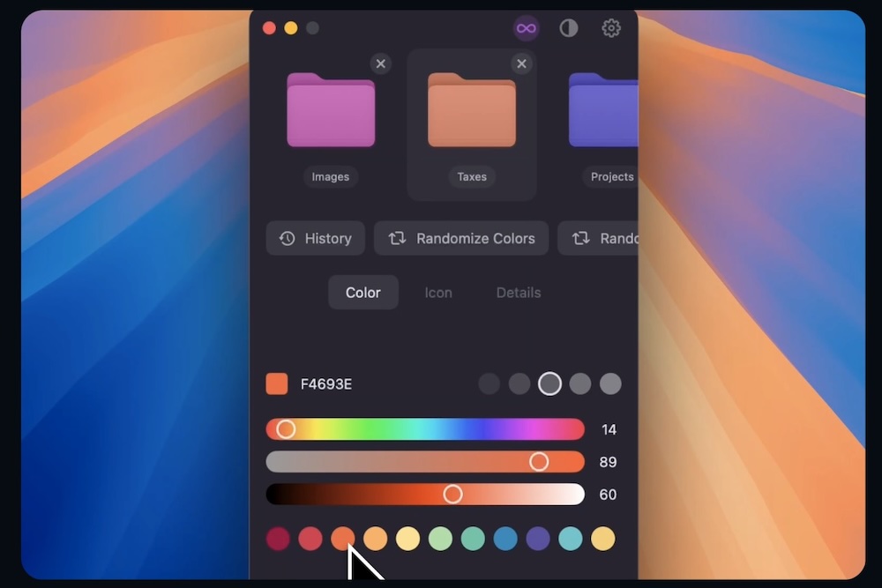Pick the pale yellow preset color
Image resolution: width=882 pixels, height=588 pixels.
point(407,539)
